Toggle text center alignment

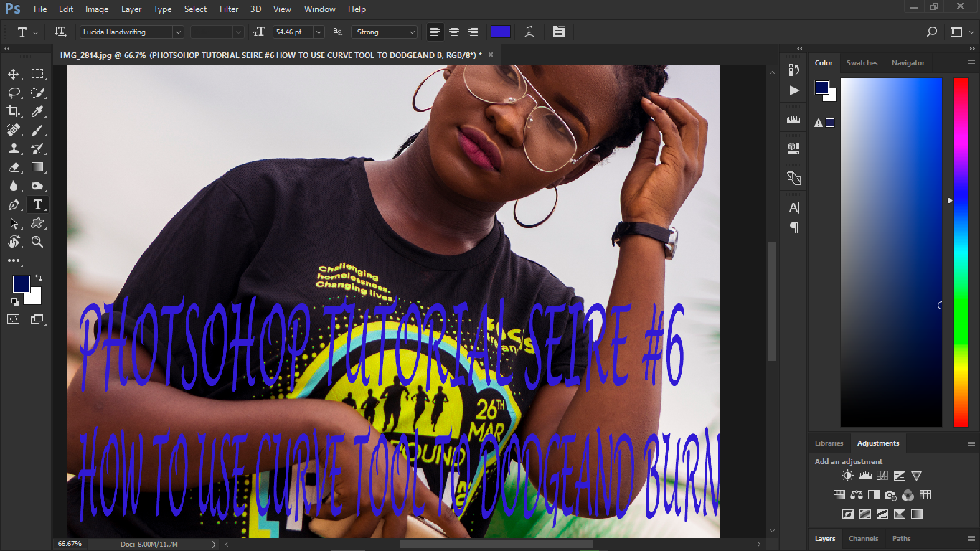coord(453,31)
